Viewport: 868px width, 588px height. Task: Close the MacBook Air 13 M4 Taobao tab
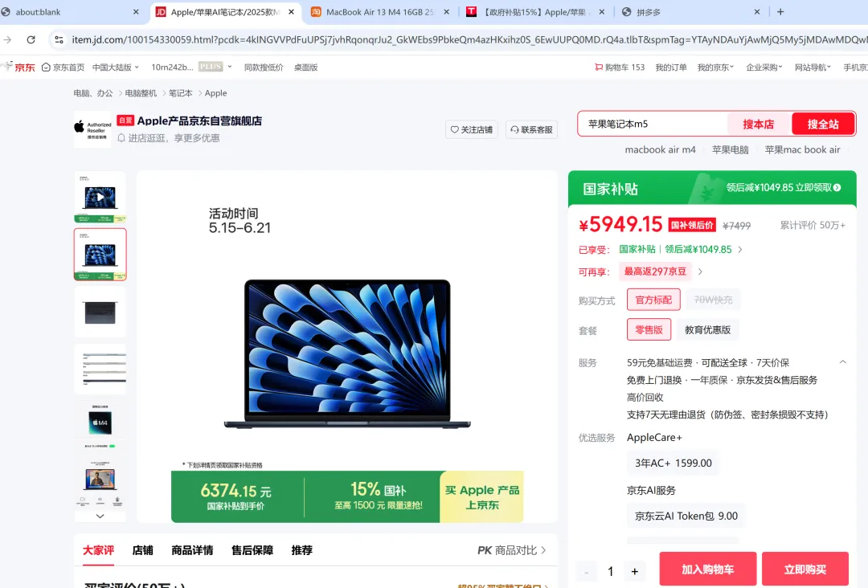pos(446,11)
